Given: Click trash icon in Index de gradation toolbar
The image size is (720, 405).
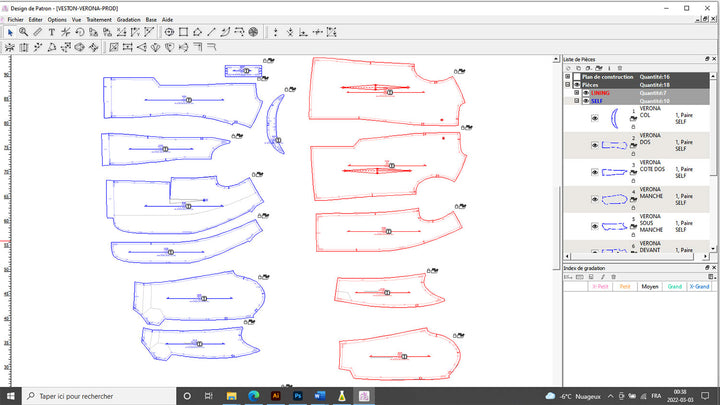Looking at the screenshot, I should 613,277.
